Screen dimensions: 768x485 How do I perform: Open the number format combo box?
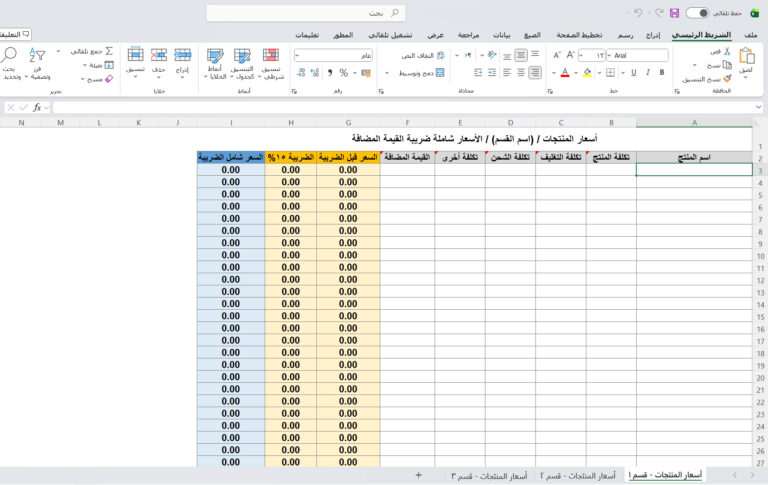tap(334, 55)
